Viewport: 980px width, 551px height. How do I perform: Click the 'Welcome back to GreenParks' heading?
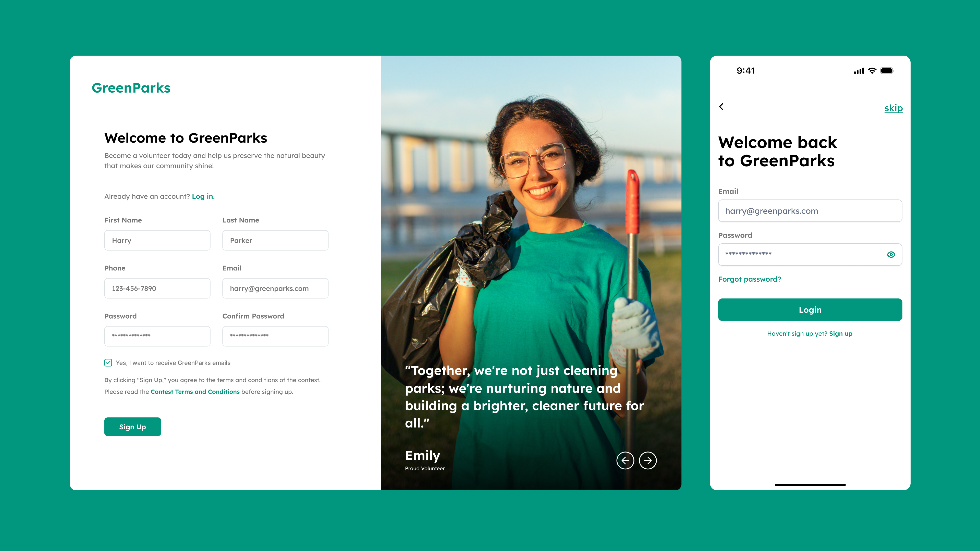[x=777, y=151]
